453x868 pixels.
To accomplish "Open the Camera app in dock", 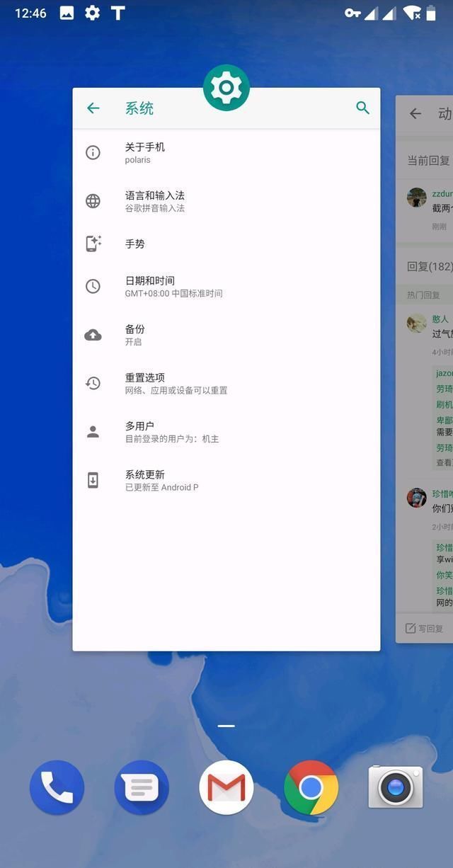I will 396,787.
